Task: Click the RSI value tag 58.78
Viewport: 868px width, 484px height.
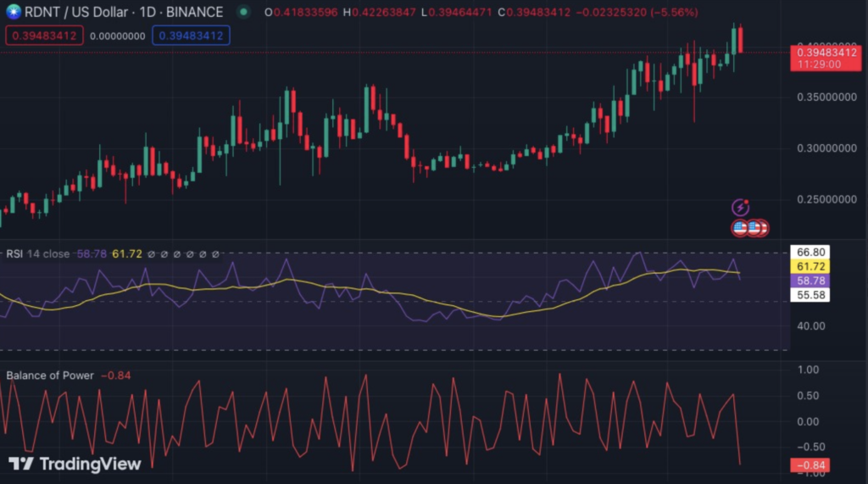Action: [x=810, y=281]
